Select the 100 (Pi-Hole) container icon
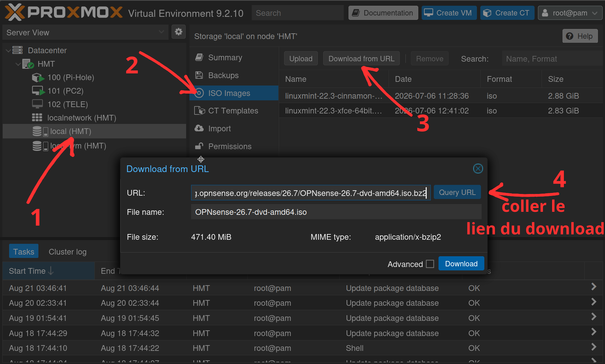 point(38,77)
